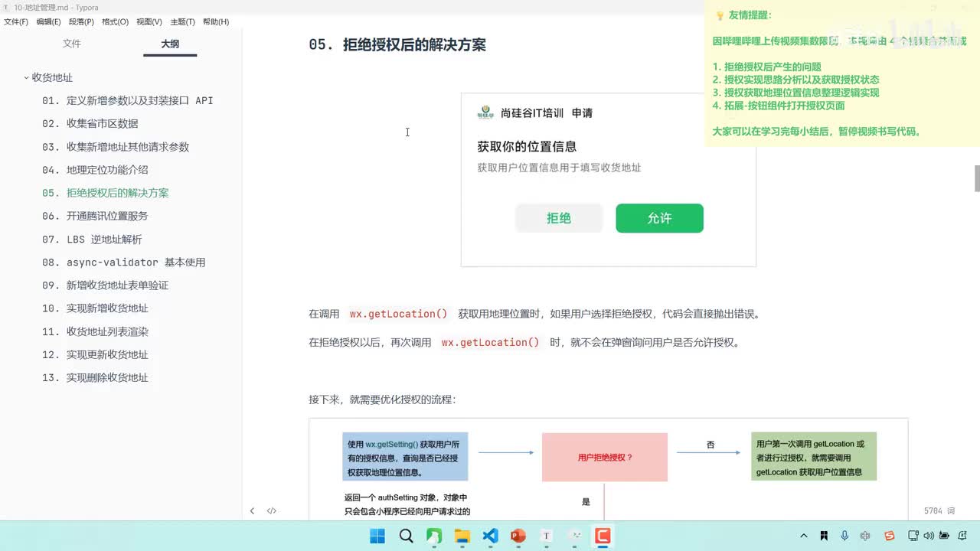Open volume control in system tray
Viewport: 980px width, 551px height.
click(x=927, y=536)
